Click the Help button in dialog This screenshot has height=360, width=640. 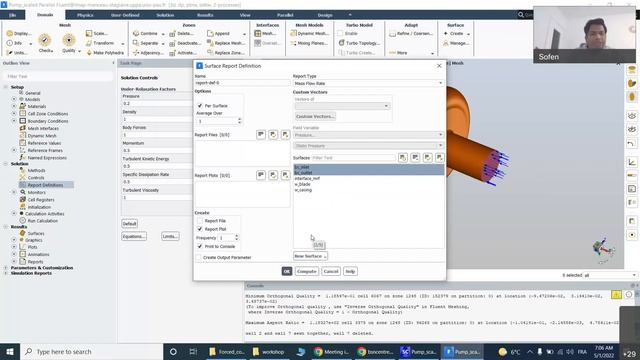(x=350, y=271)
